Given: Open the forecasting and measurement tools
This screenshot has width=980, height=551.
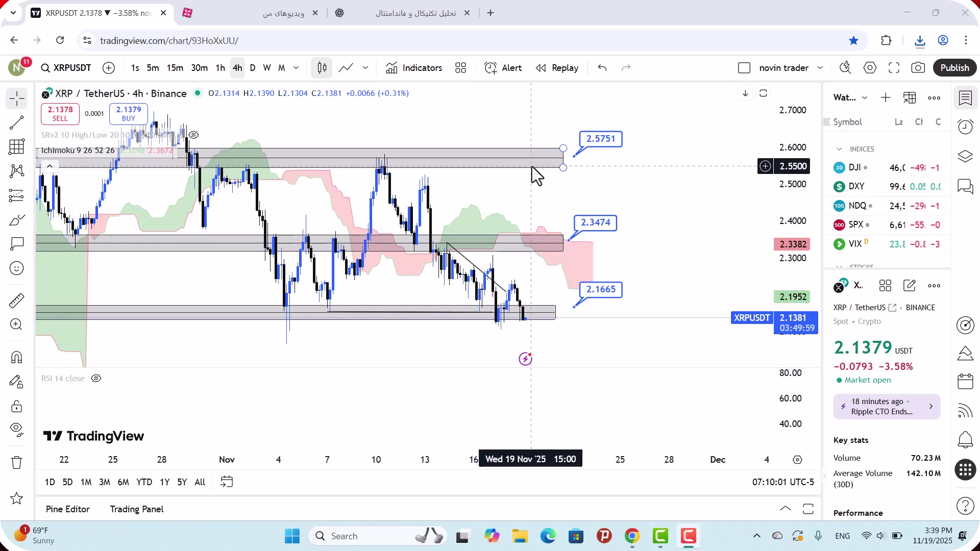Looking at the screenshot, I should click(x=16, y=195).
